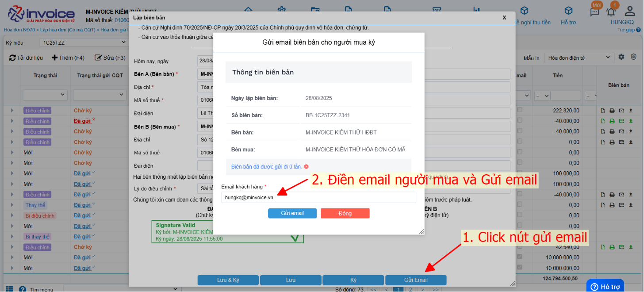Image resolution: width=644 pixels, height=292 pixels.
Task: Open 'Lập hóa đơn (Có mã CQT)' breadcrumb link
Action: [67, 30]
